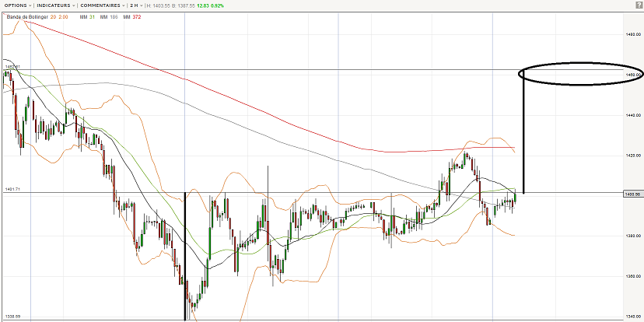Click the 1440.00 price axis label

click(632, 115)
